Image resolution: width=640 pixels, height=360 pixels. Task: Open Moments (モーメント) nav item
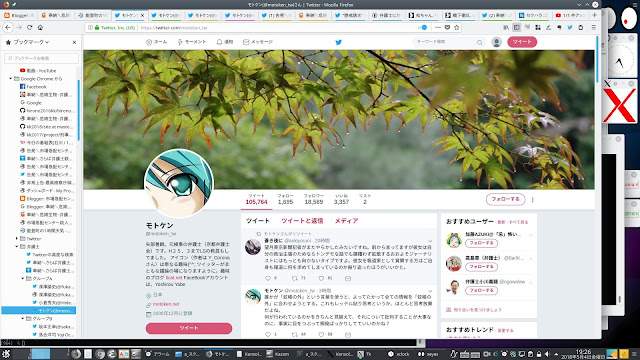point(192,42)
